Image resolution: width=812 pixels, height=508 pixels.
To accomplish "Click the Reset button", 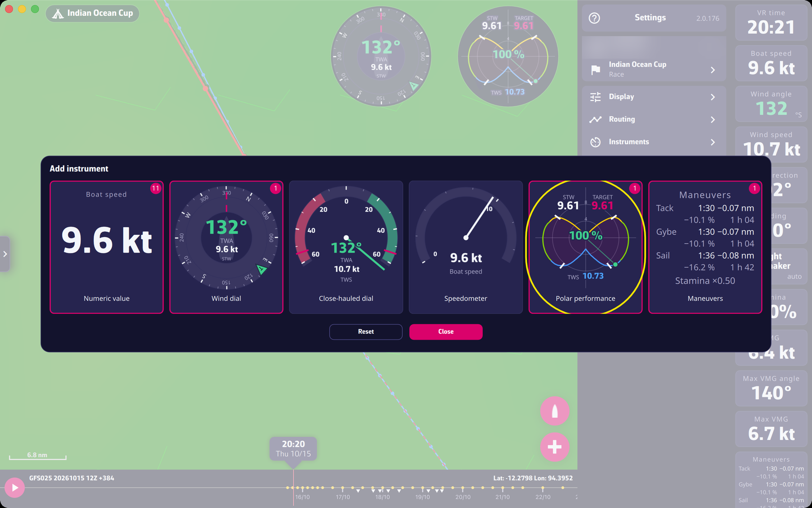I will pyautogui.click(x=366, y=331).
